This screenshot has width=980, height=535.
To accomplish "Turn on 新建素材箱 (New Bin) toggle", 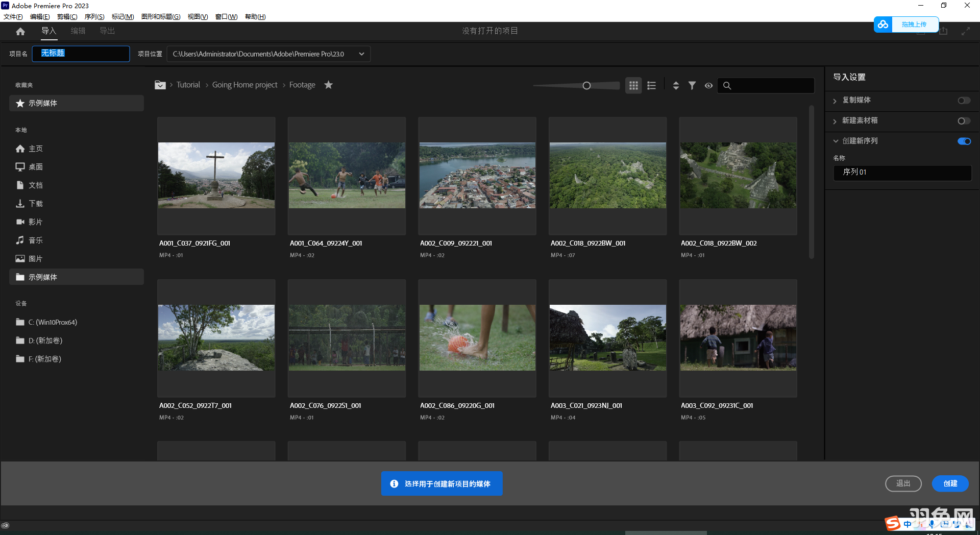I will click(x=964, y=120).
